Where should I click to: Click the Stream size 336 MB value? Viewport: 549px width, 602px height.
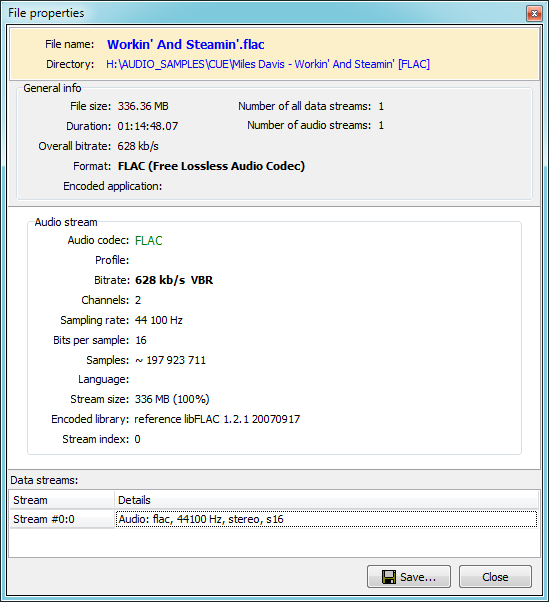click(x=172, y=399)
